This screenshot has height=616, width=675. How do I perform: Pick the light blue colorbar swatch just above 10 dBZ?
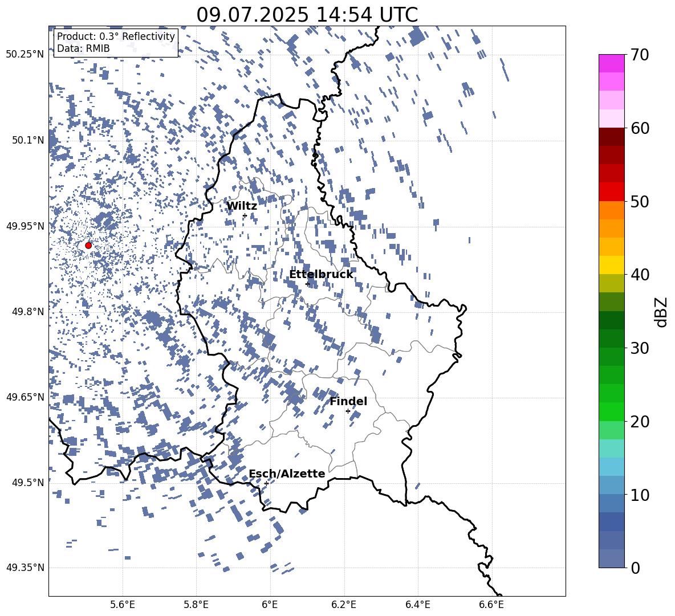click(611, 485)
